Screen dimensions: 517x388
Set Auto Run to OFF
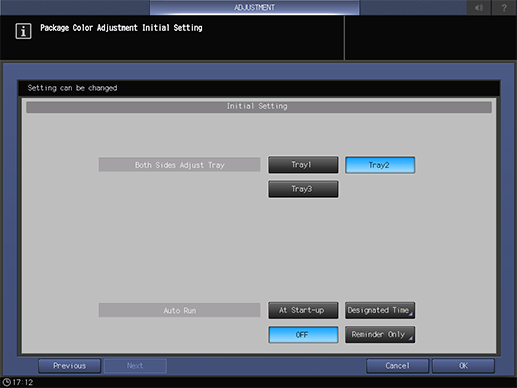coord(303,335)
